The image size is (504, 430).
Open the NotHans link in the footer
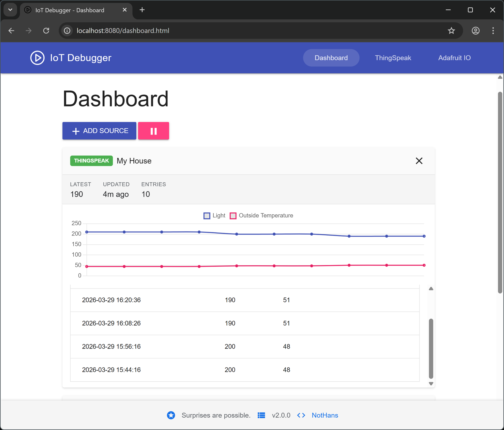pos(325,415)
